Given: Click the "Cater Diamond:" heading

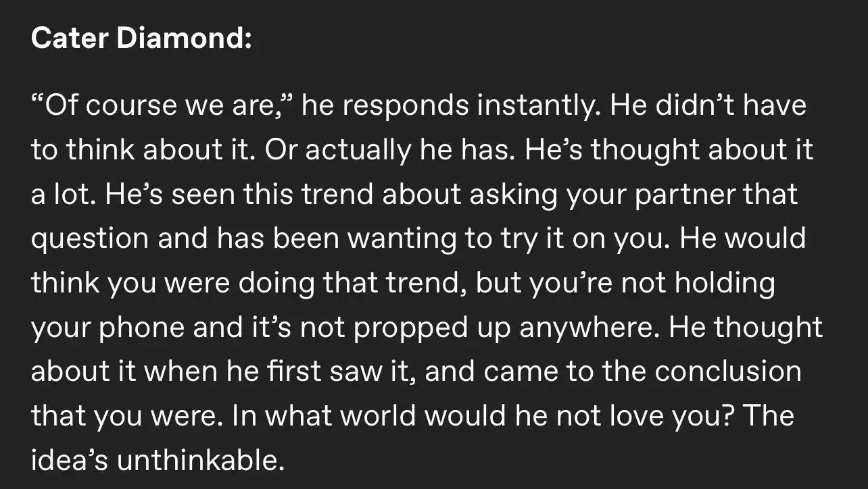Looking at the screenshot, I should [141, 38].
